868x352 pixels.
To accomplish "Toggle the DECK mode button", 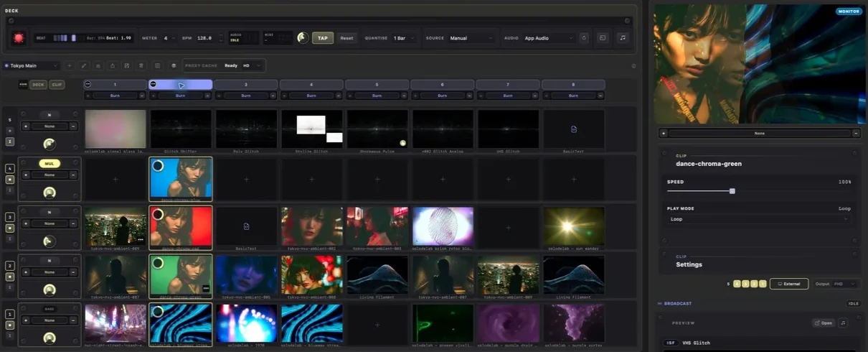I will tap(38, 85).
